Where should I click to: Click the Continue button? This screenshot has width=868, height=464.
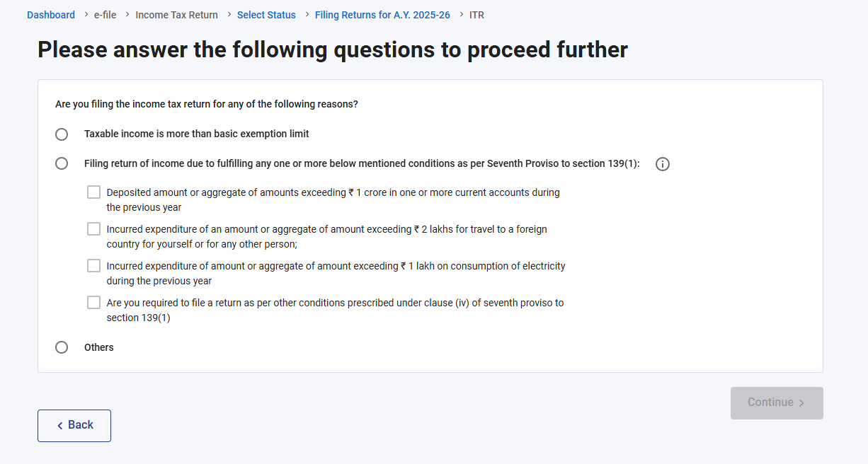click(777, 403)
